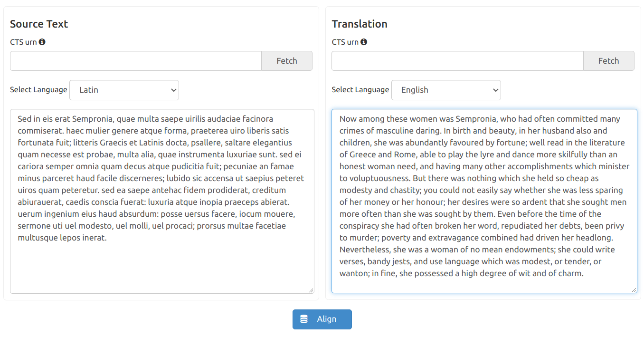644x337 pixels.
Task: Click the resize handle of the Latin text area
Action: click(x=311, y=290)
